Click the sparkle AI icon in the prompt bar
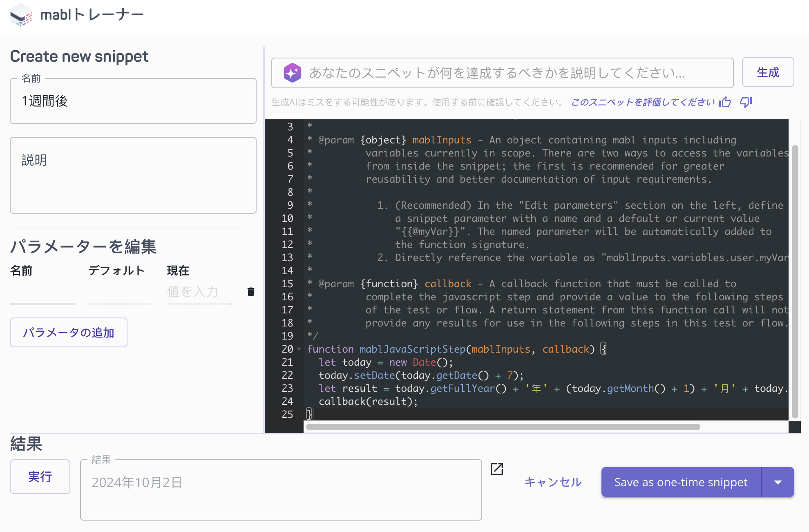The width and height of the screenshot is (809, 532). [293, 72]
